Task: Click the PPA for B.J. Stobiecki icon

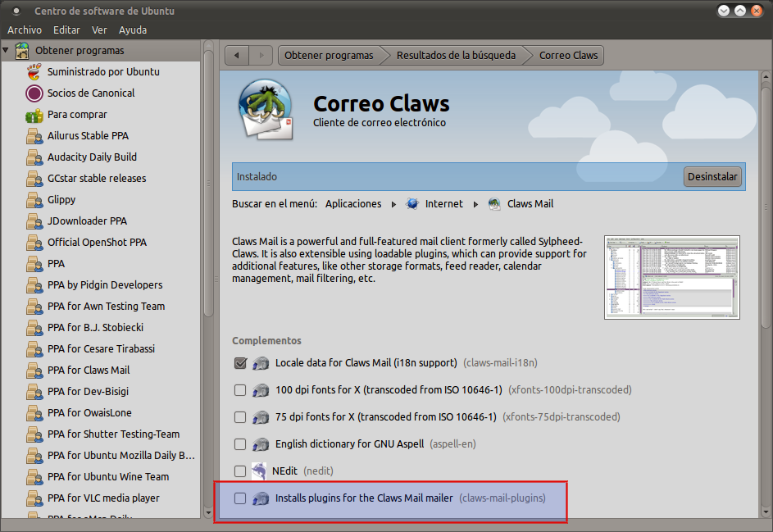Action: [34, 328]
